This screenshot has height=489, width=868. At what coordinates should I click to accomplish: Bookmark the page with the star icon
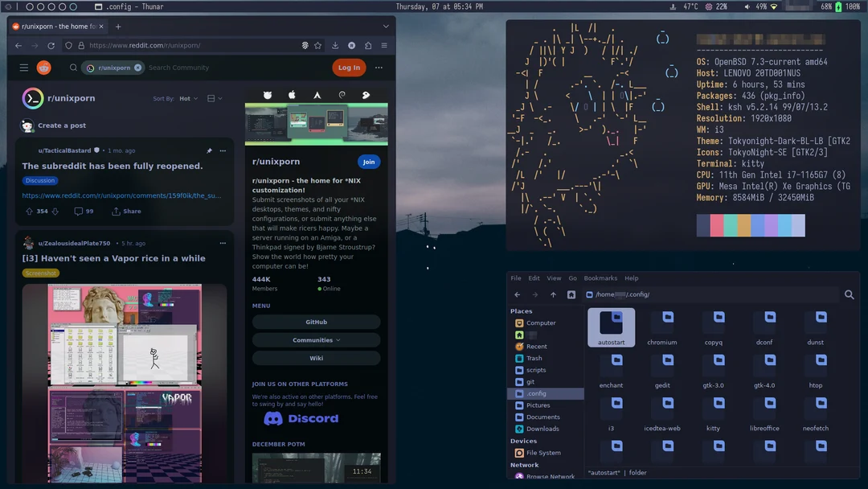317,45
